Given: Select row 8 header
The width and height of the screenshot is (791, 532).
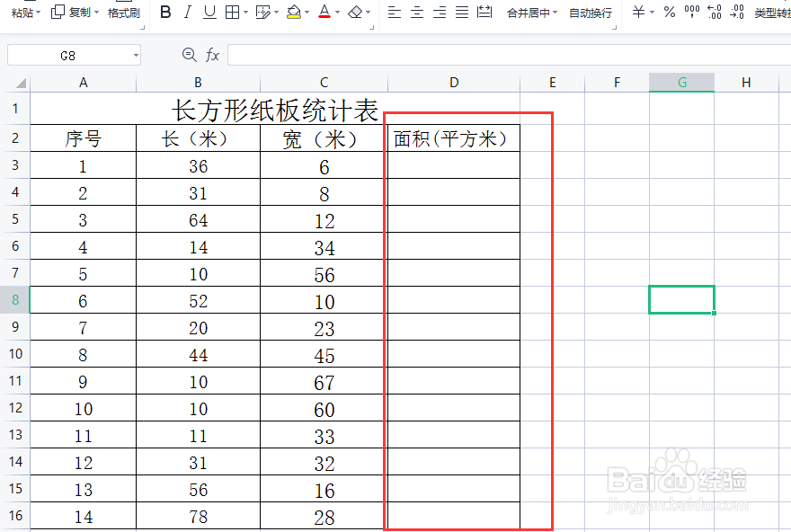Looking at the screenshot, I should pos(15,300).
